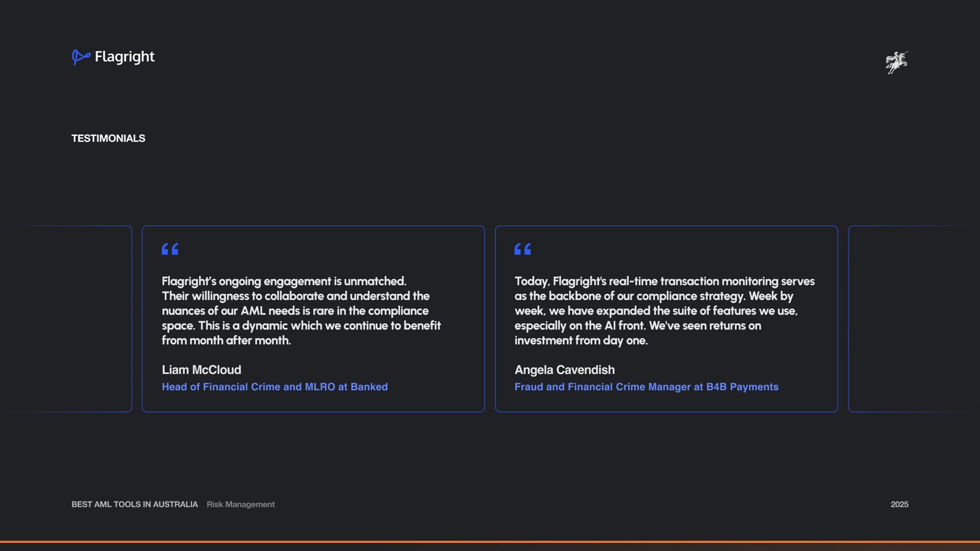The width and height of the screenshot is (980, 551).
Task: Click the quote beginning "Today, Flagright's real-time transaction monitoring"
Action: pyautogui.click(x=665, y=311)
